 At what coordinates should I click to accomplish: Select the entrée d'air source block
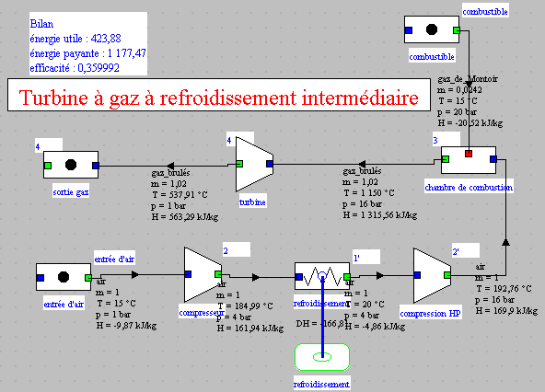coord(64,277)
